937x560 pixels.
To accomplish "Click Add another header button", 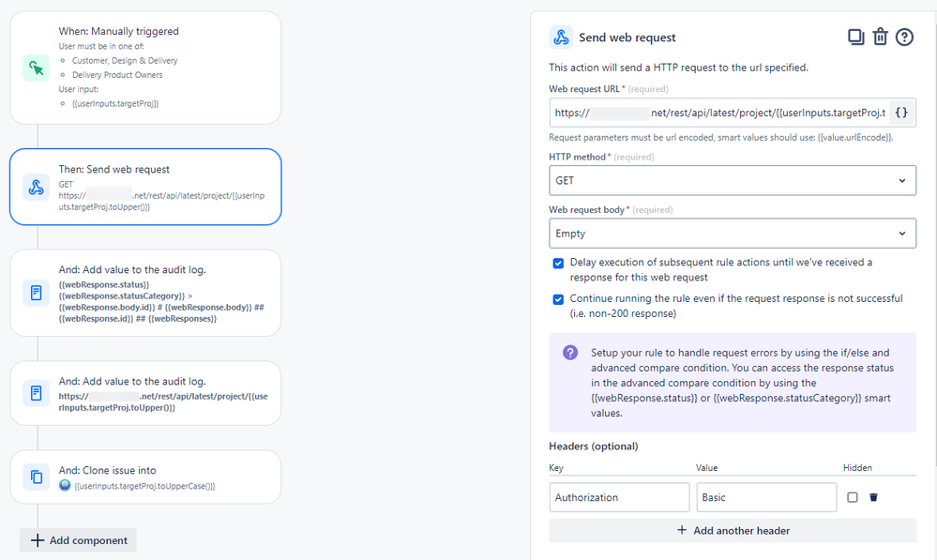I will (x=733, y=530).
